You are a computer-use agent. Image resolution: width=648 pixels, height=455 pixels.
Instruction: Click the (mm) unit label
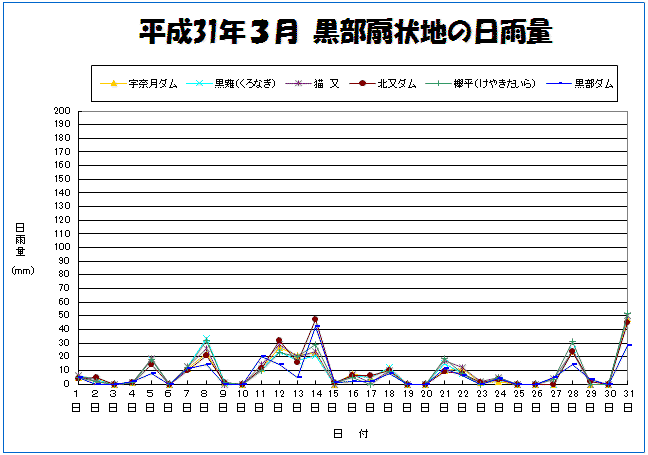click(x=23, y=271)
